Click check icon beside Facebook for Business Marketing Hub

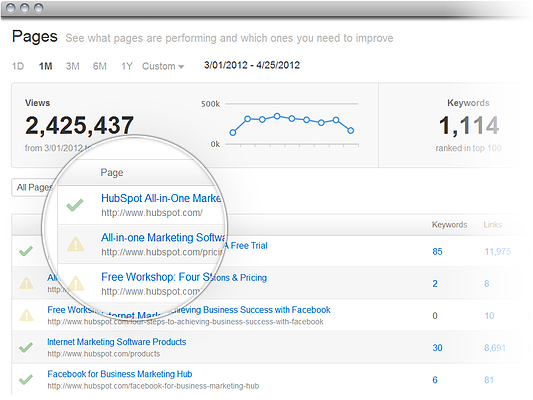pyautogui.click(x=26, y=379)
